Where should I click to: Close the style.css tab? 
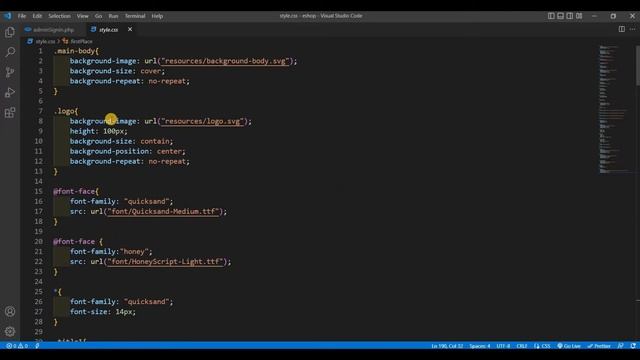[130, 29]
